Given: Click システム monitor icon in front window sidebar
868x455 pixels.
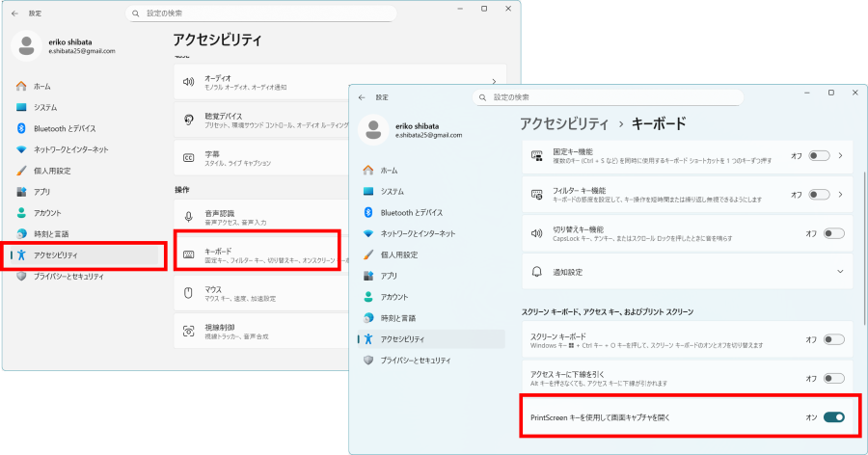Looking at the screenshot, I should click(x=368, y=192).
